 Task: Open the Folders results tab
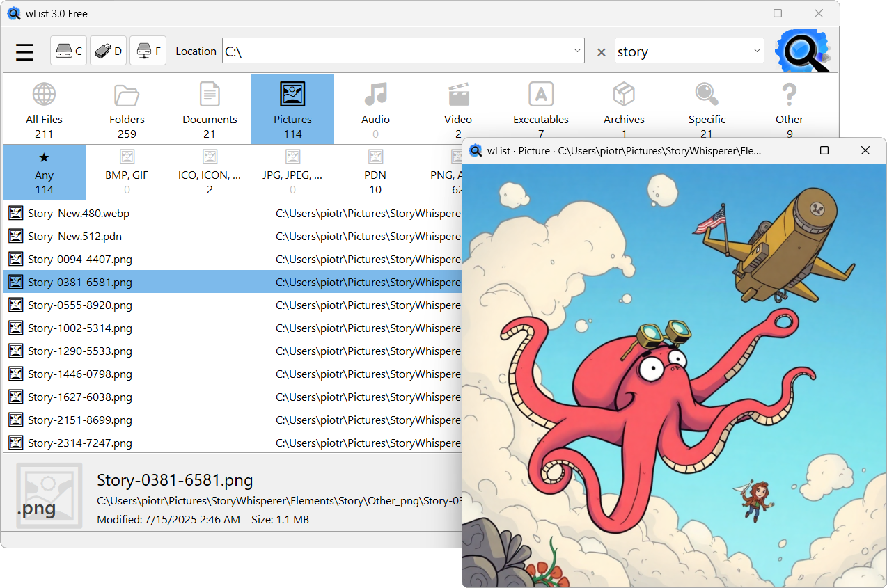[127, 108]
